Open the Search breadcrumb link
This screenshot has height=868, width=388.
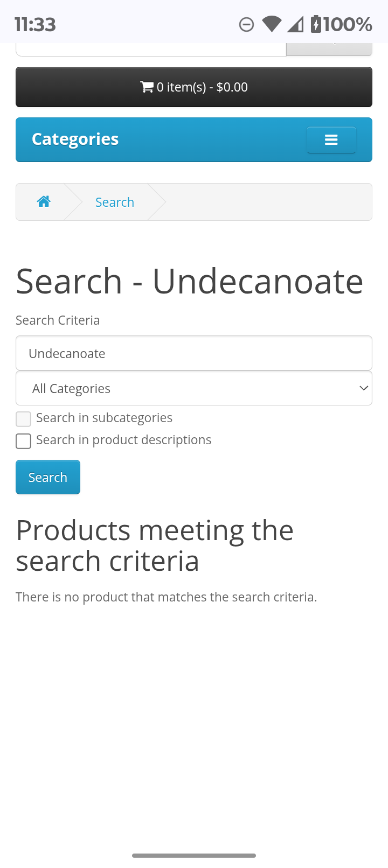(115, 202)
